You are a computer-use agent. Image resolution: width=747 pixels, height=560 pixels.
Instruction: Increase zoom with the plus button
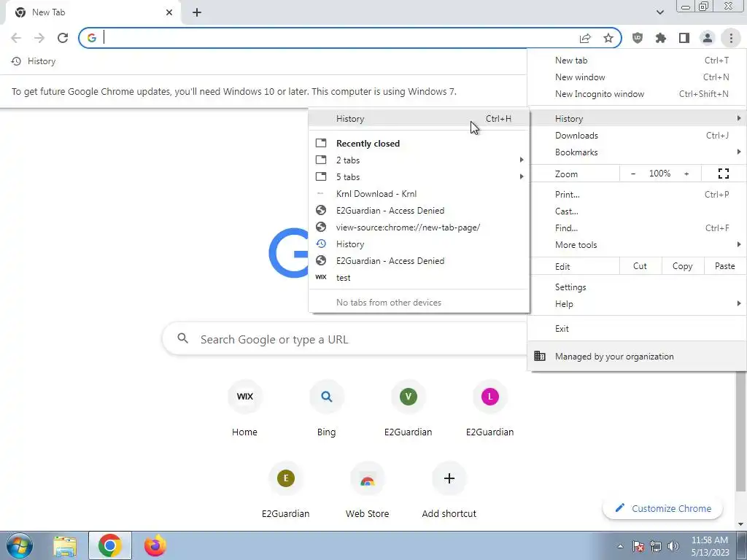[686, 174]
